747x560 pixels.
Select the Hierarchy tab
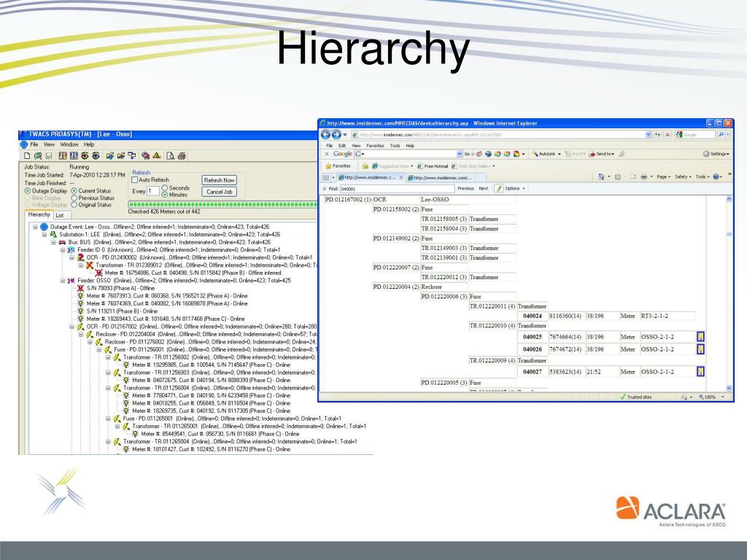39,215
